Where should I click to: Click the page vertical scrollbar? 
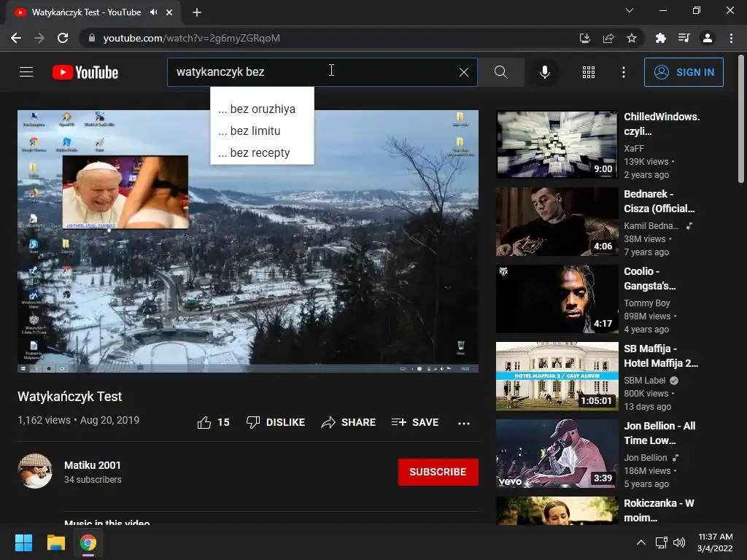(741, 119)
